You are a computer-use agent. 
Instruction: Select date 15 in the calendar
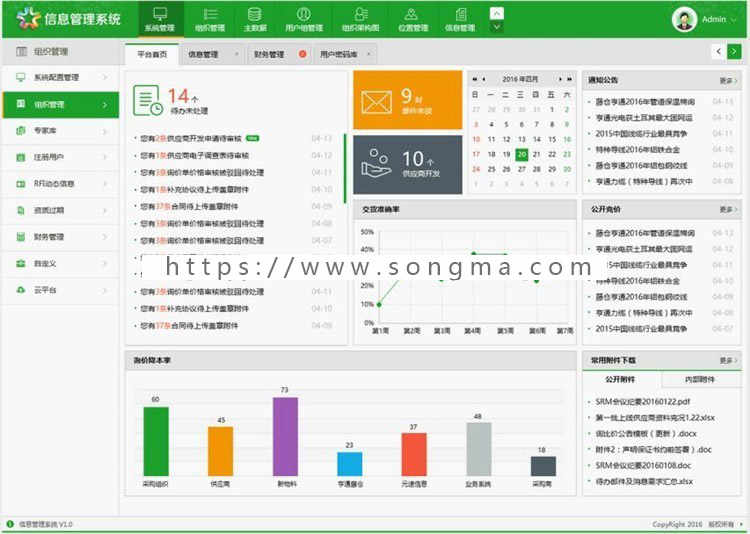[551, 139]
